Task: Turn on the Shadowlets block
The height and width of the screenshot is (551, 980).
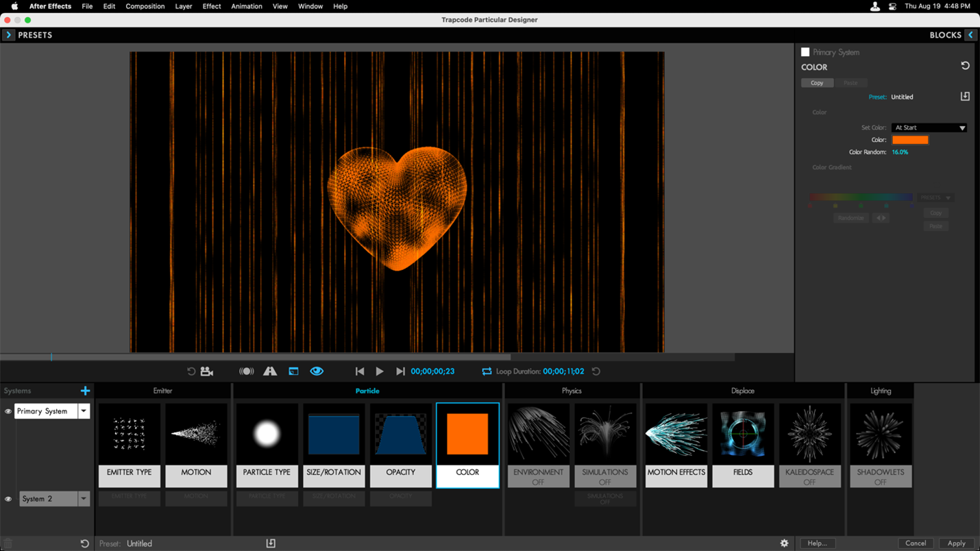Action: click(x=881, y=445)
